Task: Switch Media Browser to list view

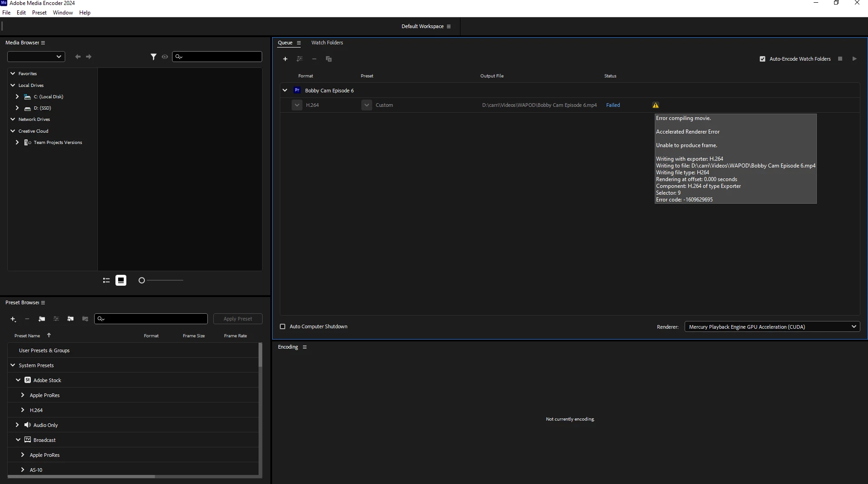Action: 106,280
